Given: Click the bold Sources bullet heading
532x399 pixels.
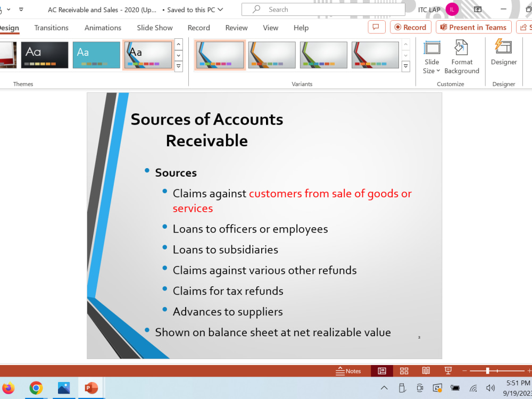Looking at the screenshot, I should click(176, 173).
